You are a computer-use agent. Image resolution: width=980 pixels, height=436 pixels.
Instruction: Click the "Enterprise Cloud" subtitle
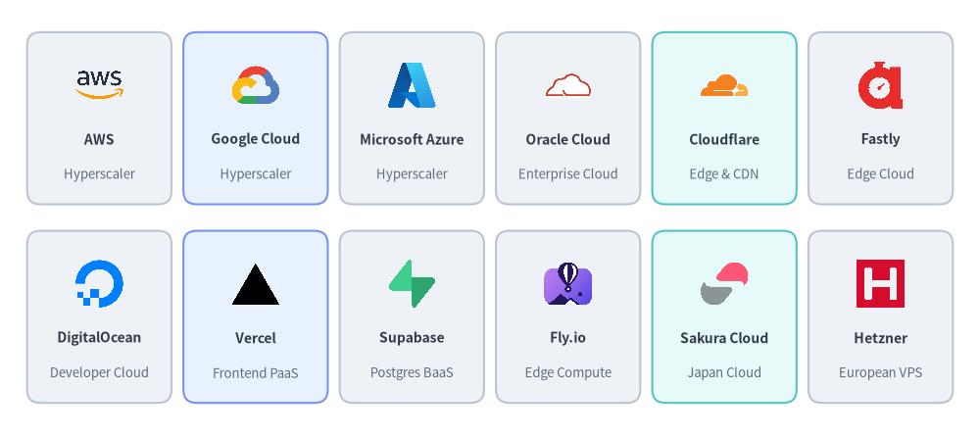pyautogui.click(x=568, y=173)
